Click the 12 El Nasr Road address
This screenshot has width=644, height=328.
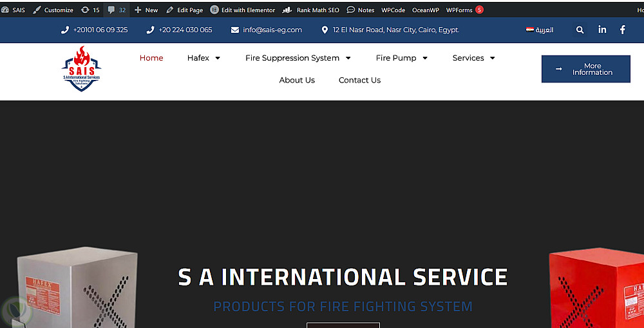(x=396, y=30)
